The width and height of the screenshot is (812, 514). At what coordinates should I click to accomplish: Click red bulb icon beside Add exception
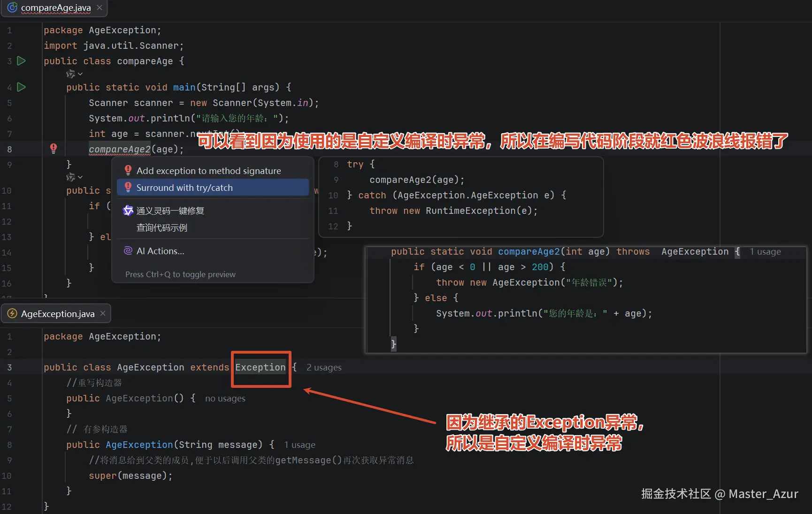coord(128,170)
